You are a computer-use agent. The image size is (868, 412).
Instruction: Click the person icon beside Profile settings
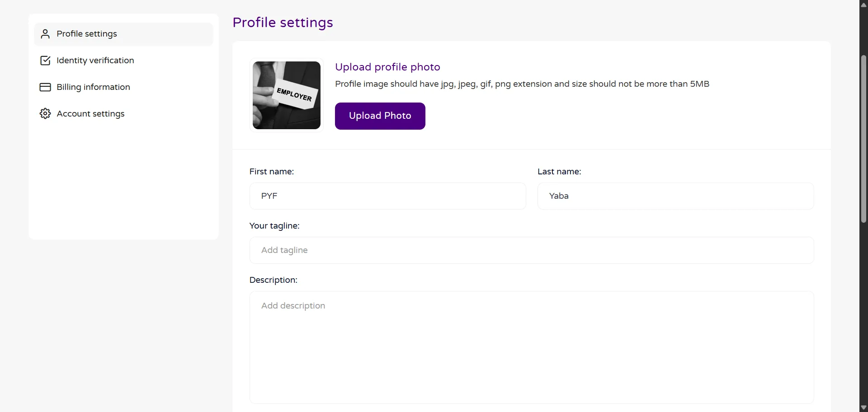click(x=45, y=34)
